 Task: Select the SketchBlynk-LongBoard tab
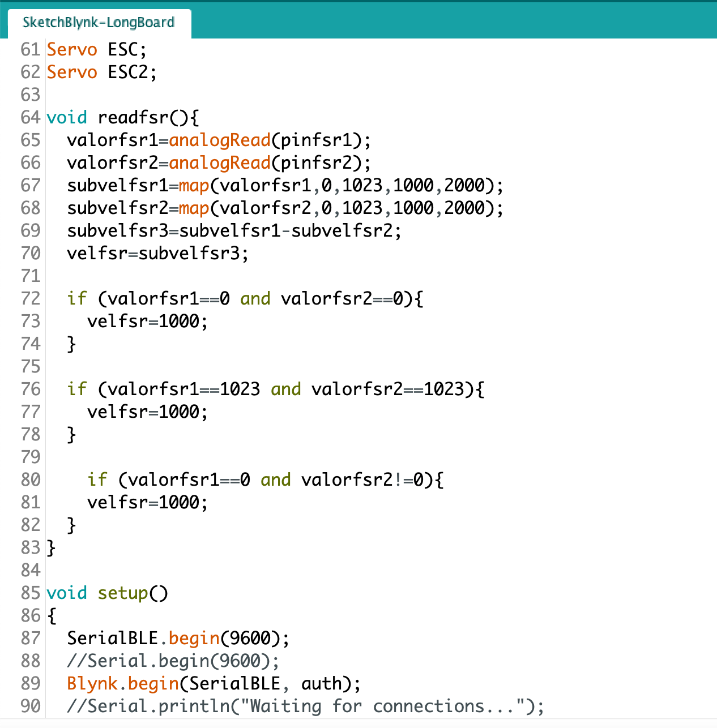pos(99,23)
